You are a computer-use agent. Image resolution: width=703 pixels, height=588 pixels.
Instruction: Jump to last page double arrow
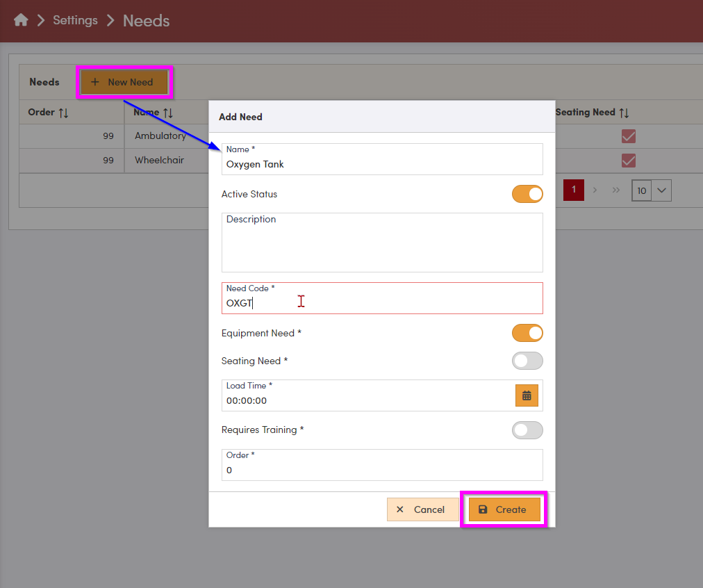[615, 190]
